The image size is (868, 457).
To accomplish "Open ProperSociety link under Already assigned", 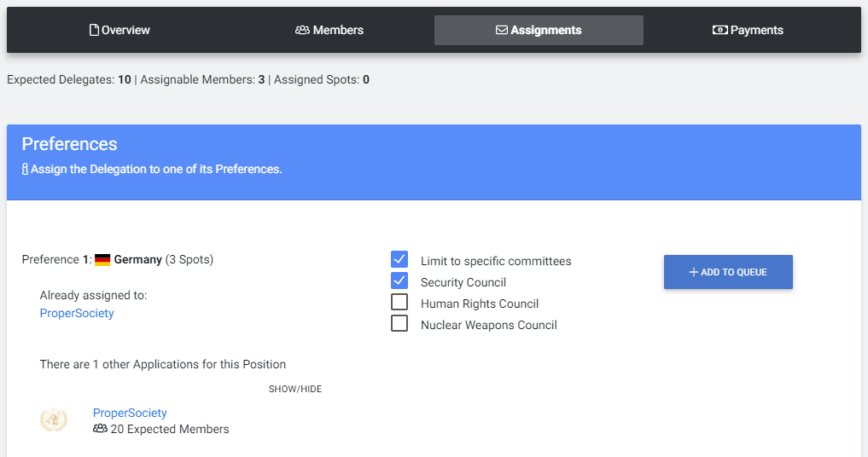I will click(77, 313).
